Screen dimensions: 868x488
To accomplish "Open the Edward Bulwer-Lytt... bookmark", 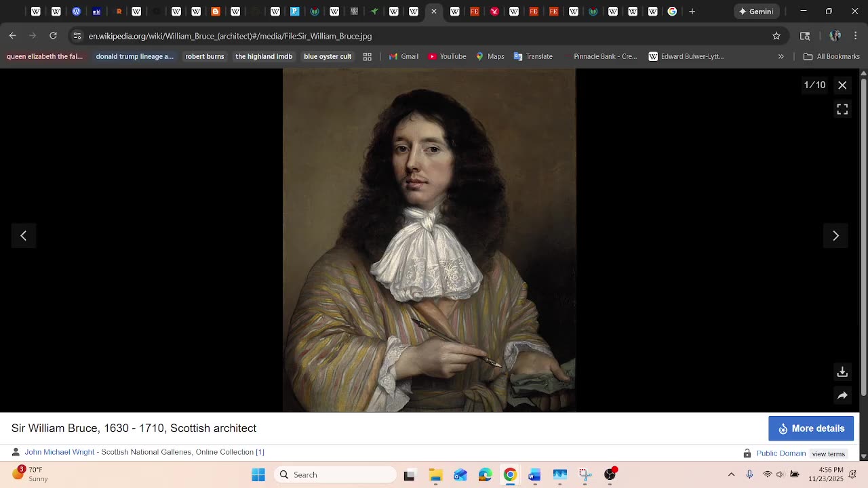I will 686,56.
